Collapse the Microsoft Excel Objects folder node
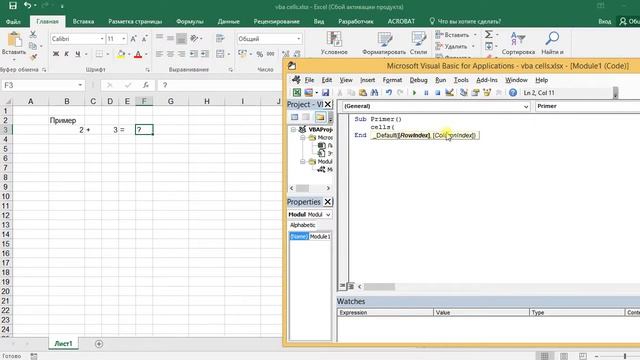The width and height of the screenshot is (640, 360). pyautogui.click(x=303, y=138)
